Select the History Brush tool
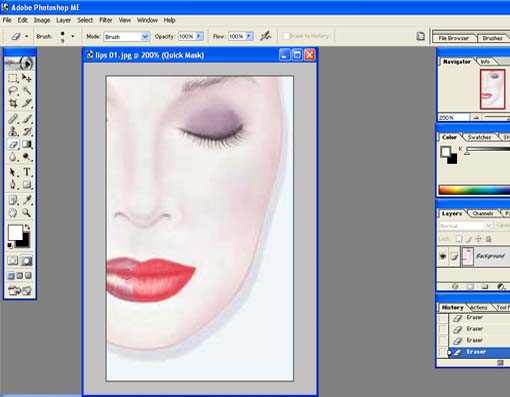The width and height of the screenshot is (510, 397). (27, 131)
